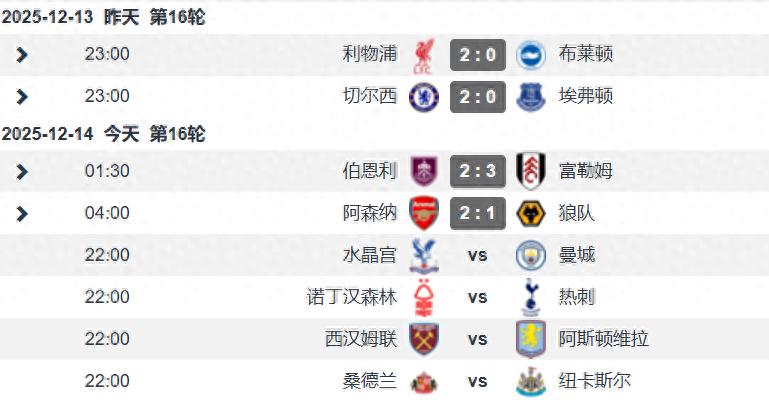Click the Manchester City crest icon
This screenshot has height=413, width=769.
tap(530, 255)
